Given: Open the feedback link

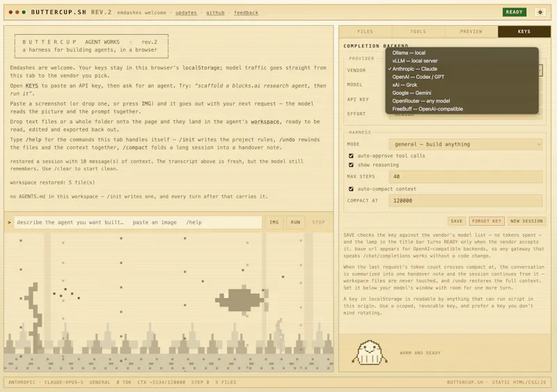Looking at the screenshot, I should tap(246, 13).
